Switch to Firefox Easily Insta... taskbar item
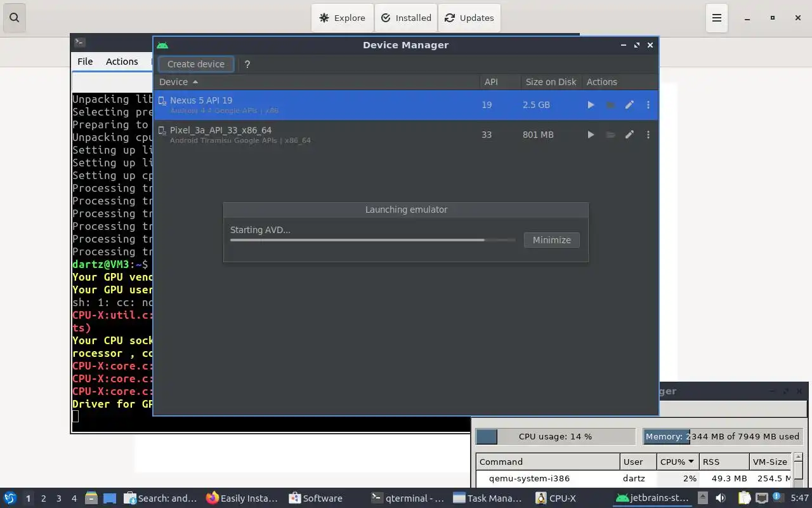Image resolution: width=812 pixels, height=508 pixels. coord(243,498)
